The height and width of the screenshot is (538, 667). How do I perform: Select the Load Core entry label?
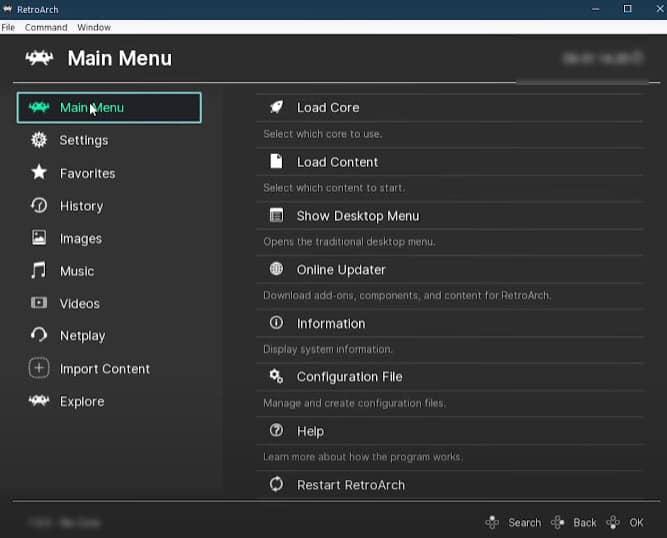click(x=328, y=108)
